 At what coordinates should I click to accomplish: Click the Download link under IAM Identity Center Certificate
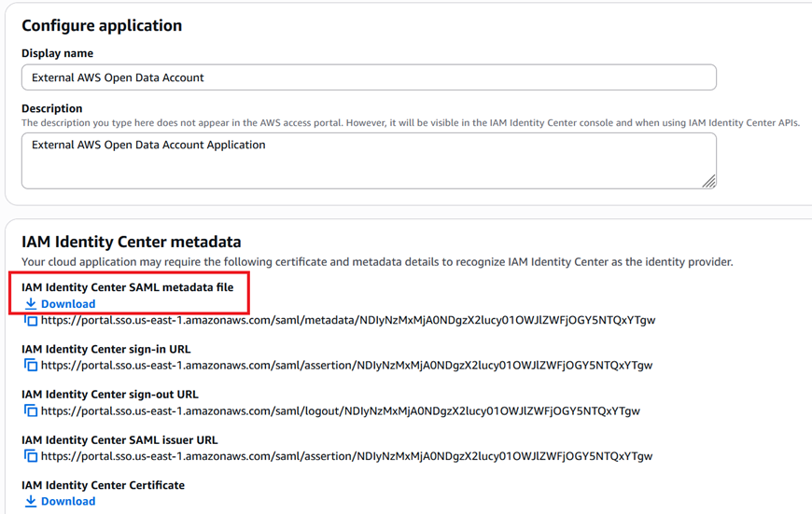67,501
